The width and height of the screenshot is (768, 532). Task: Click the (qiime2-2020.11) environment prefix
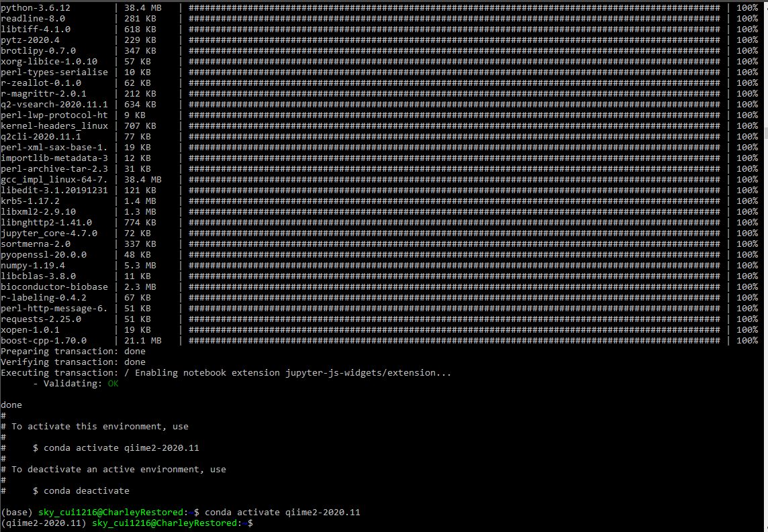coord(43,523)
